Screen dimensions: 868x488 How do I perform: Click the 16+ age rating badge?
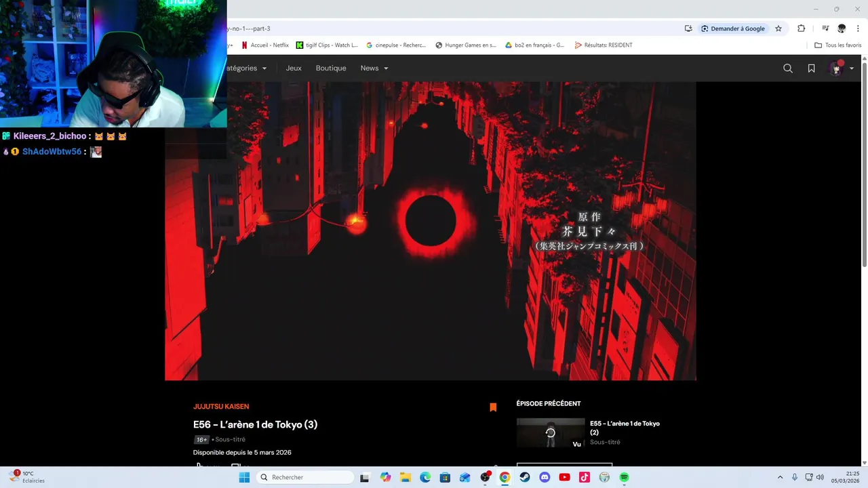(201, 439)
